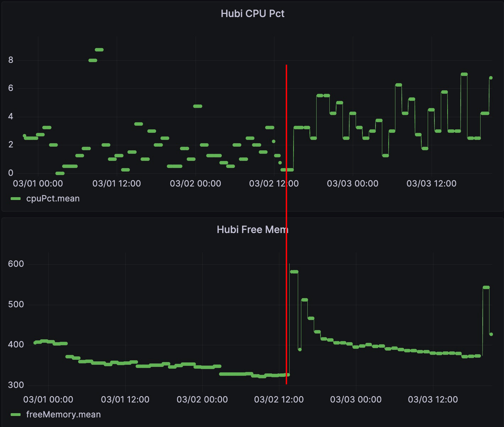
Task: Click the Hubi CPU Pct panel title
Action: pos(253,13)
